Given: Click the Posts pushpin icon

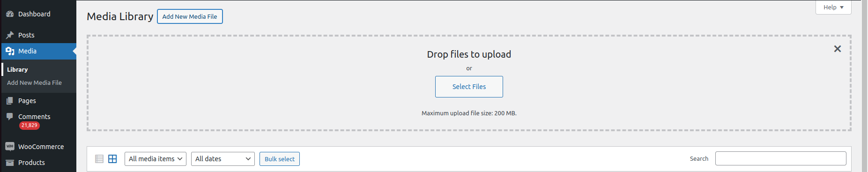Looking at the screenshot, I should coord(10,35).
